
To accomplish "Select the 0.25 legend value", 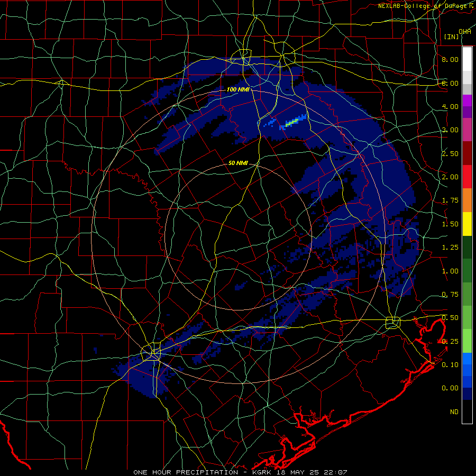I will point(450,342).
